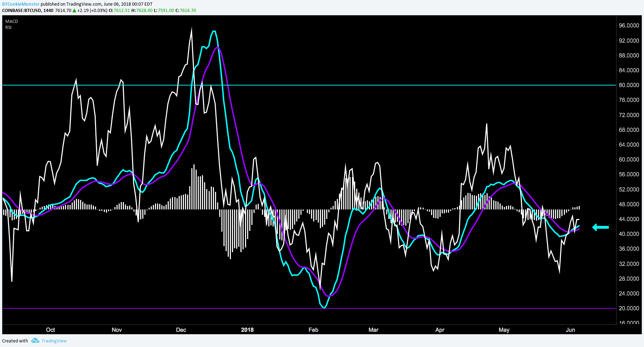Click the Mar label on time axis
644x347 pixels.
(374, 330)
